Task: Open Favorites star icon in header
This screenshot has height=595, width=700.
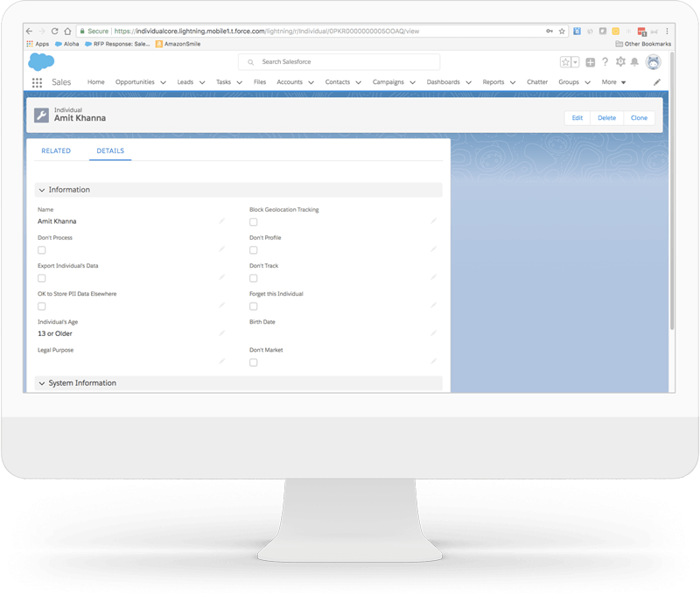Action: coord(565,62)
